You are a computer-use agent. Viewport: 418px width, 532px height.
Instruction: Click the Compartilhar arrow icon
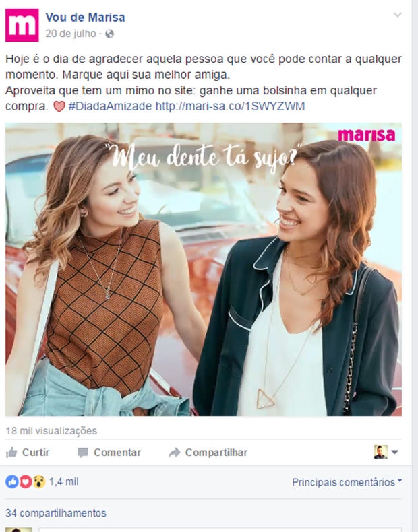coord(175,453)
